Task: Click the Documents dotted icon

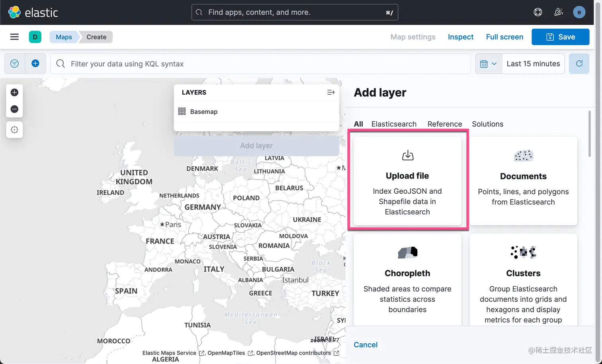Action: (x=523, y=156)
